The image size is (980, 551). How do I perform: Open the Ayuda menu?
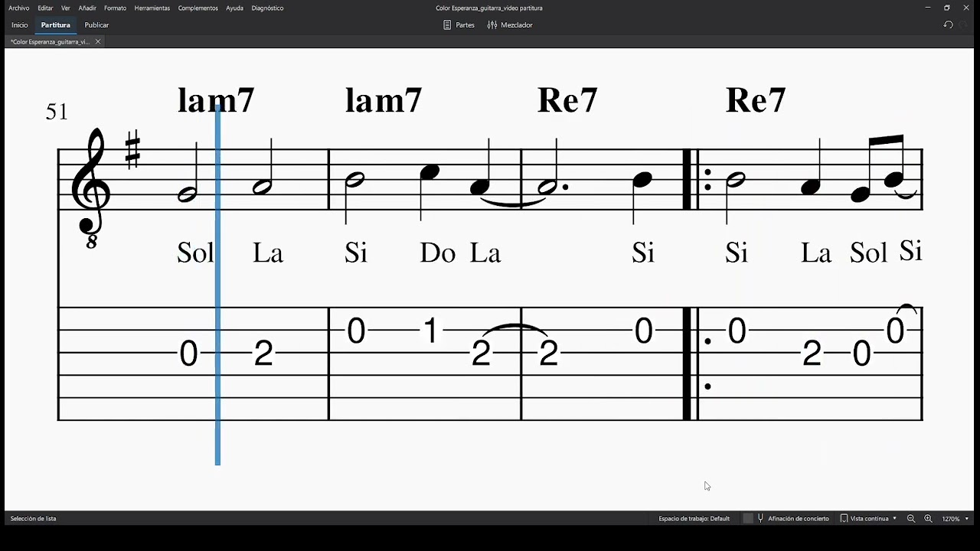[235, 8]
